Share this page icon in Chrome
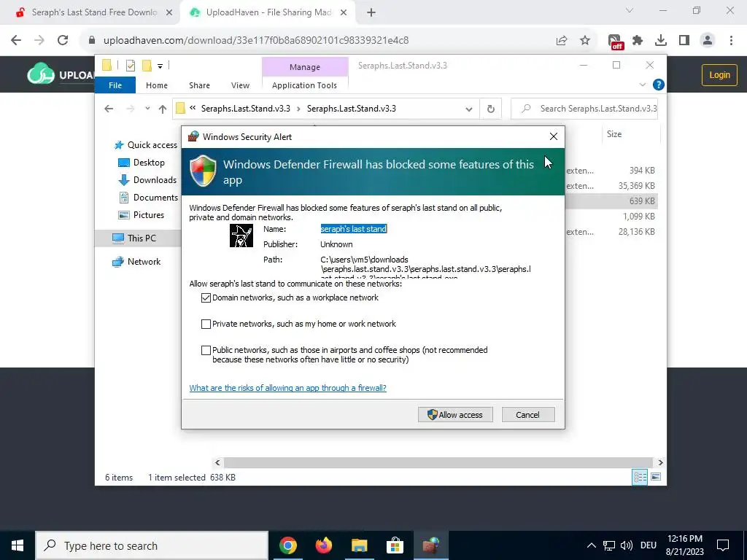 (x=562, y=41)
